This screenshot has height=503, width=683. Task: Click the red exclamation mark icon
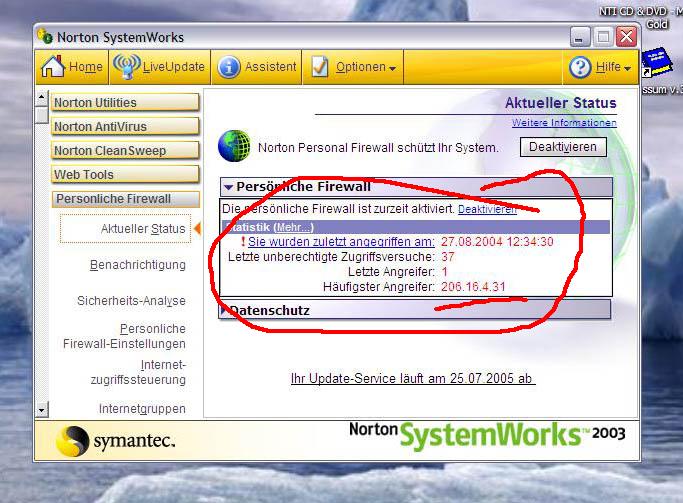point(243,241)
